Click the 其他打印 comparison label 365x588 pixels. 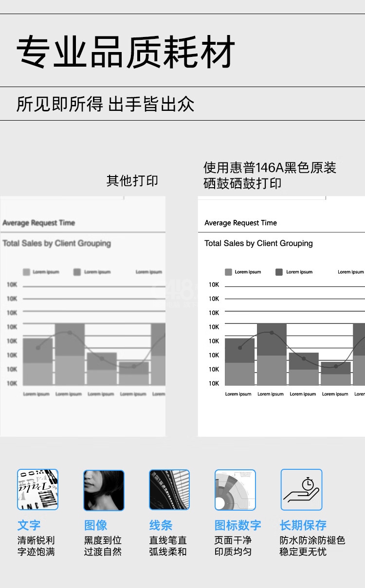coord(132,181)
